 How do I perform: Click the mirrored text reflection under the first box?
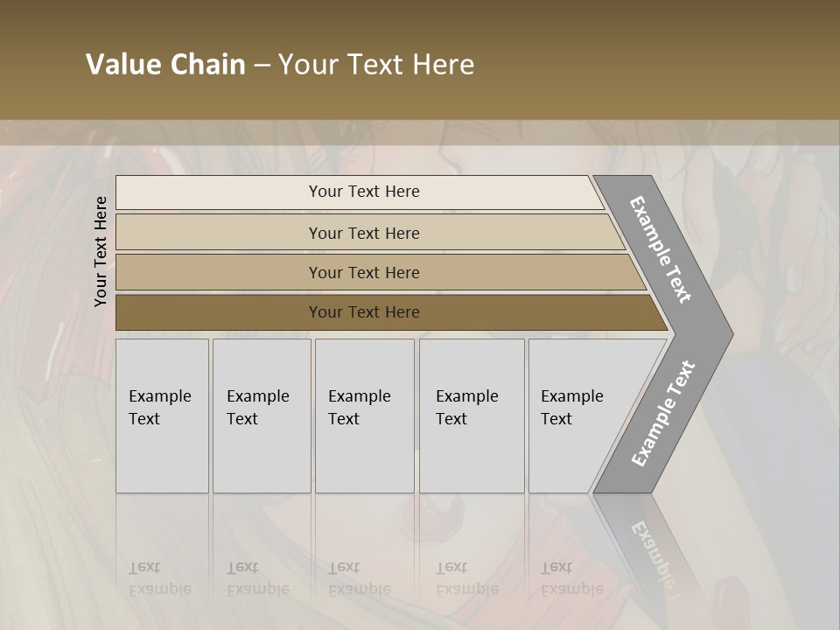[159, 578]
